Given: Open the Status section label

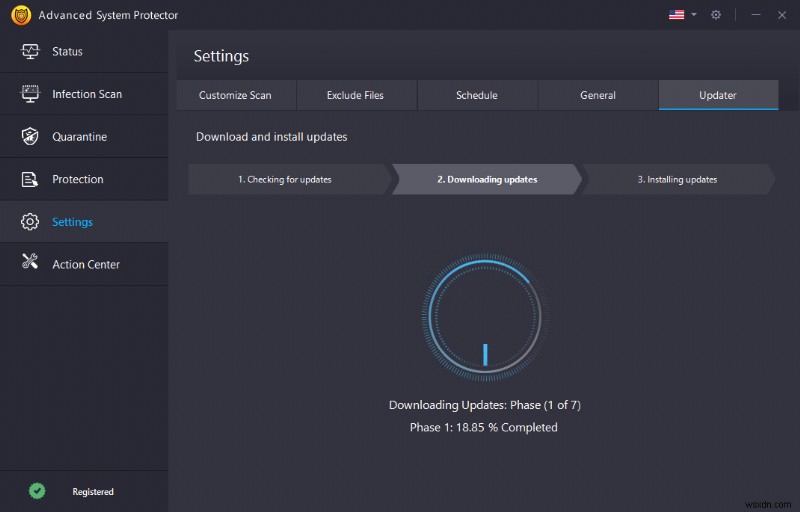Looking at the screenshot, I should [67, 52].
